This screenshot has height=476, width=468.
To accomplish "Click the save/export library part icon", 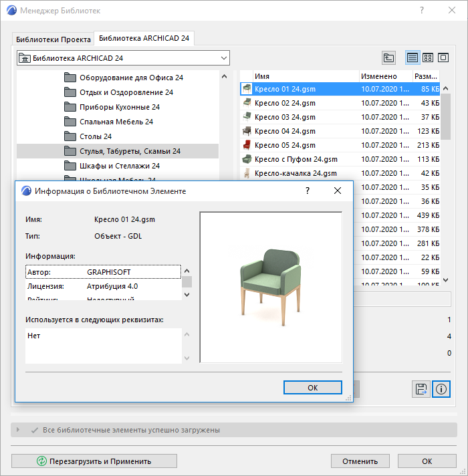I will pyautogui.click(x=421, y=389).
